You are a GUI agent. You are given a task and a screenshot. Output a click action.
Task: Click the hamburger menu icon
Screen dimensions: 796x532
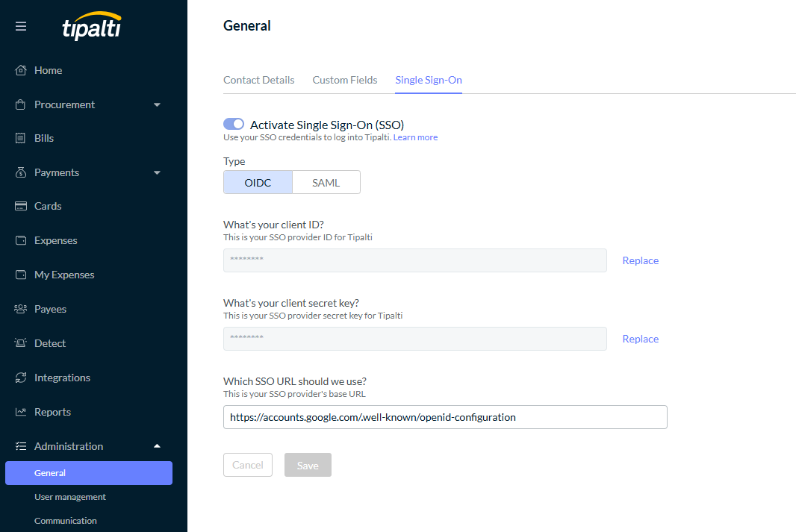click(x=21, y=25)
